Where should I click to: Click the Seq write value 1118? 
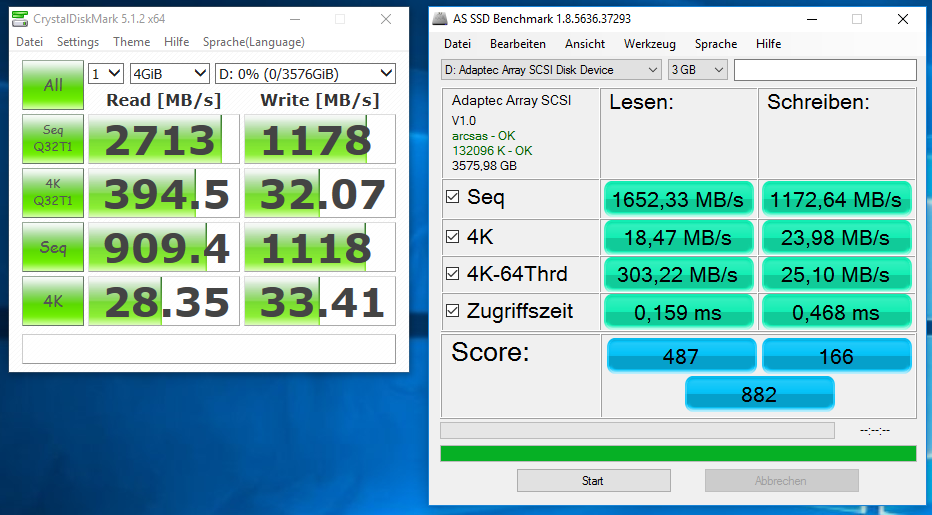click(320, 247)
